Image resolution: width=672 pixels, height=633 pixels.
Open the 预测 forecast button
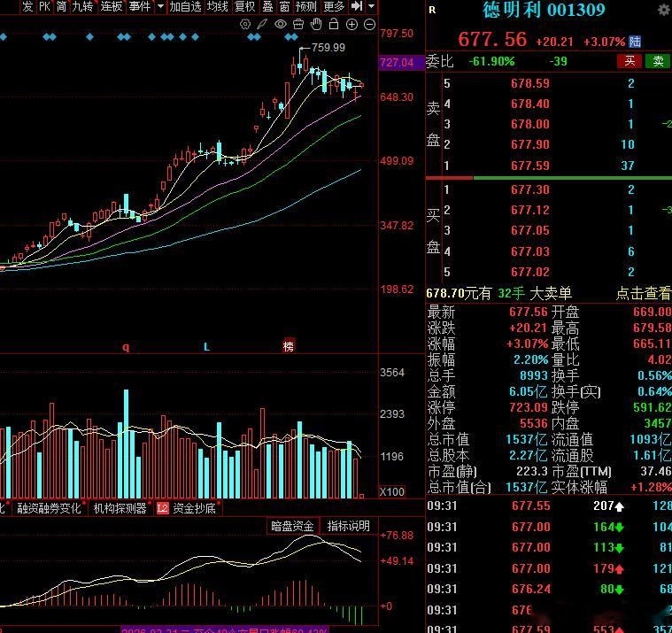306,6
